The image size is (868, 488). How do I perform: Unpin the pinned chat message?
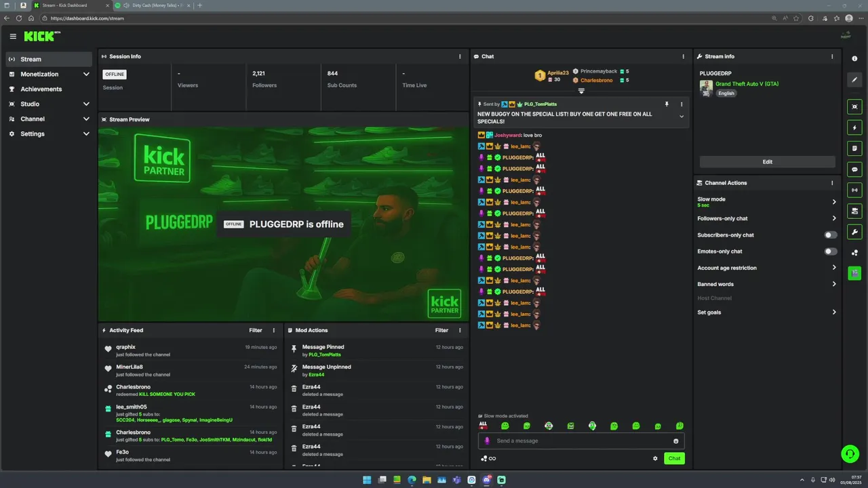coord(667,104)
